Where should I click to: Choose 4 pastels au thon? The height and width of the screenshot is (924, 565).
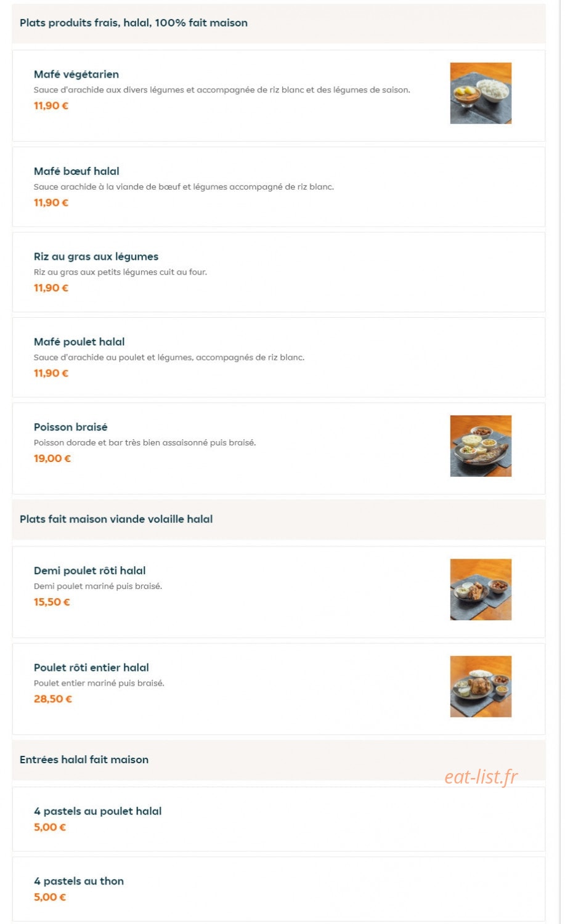[278, 889]
